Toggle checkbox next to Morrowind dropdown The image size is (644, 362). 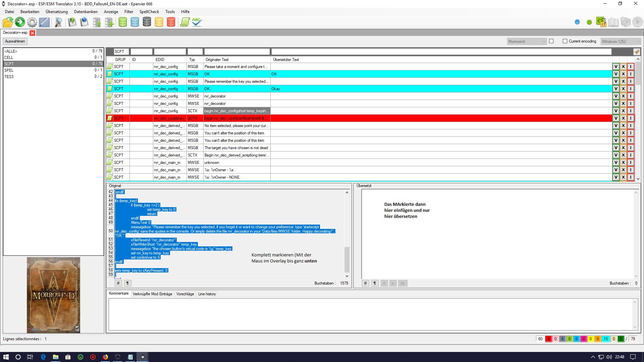(x=551, y=41)
